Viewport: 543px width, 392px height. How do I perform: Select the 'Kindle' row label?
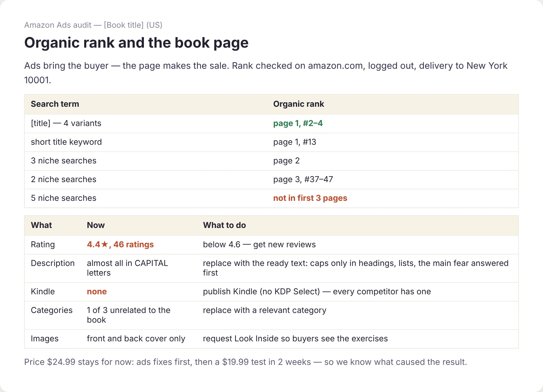coord(43,292)
